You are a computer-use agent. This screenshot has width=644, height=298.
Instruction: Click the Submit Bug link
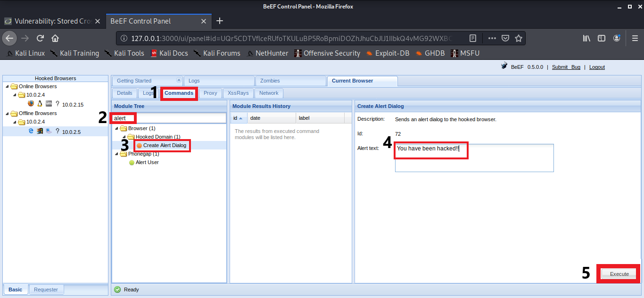pos(566,67)
